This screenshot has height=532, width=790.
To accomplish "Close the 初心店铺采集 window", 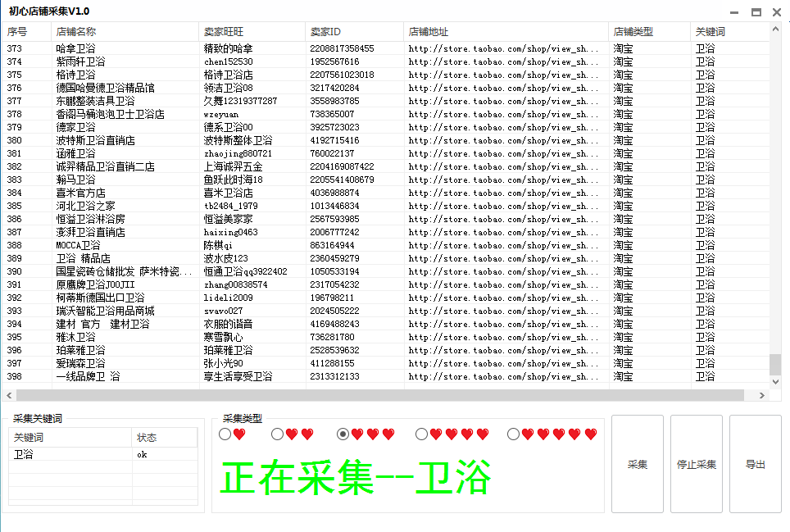I will click(777, 12).
